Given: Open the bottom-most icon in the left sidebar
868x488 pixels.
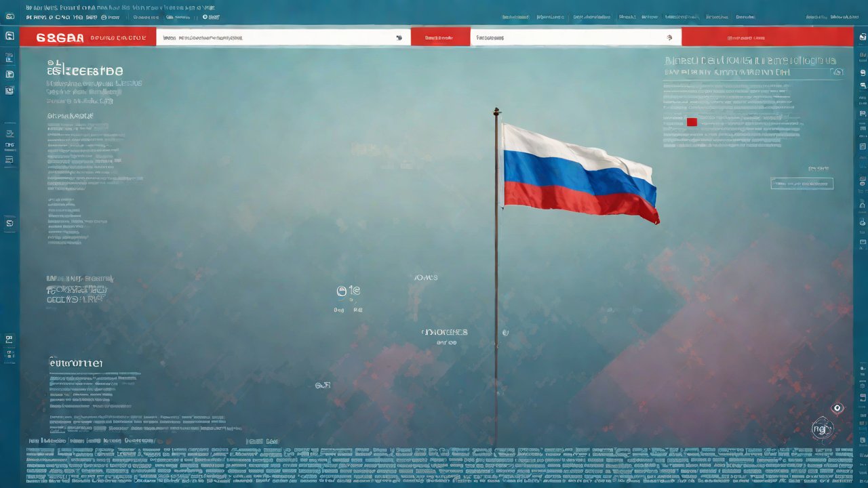Looking at the screenshot, I should point(9,354).
